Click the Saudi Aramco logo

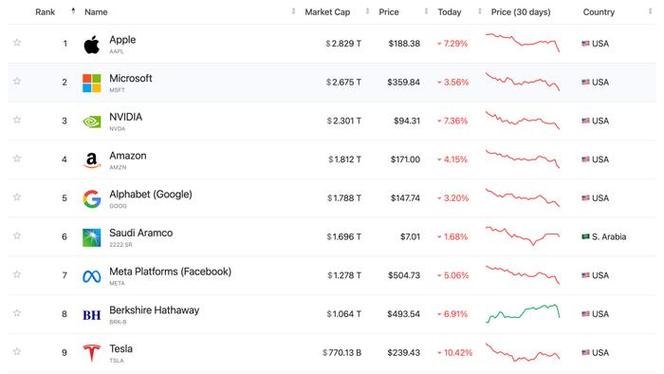pyautogui.click(x=91, y=238)
